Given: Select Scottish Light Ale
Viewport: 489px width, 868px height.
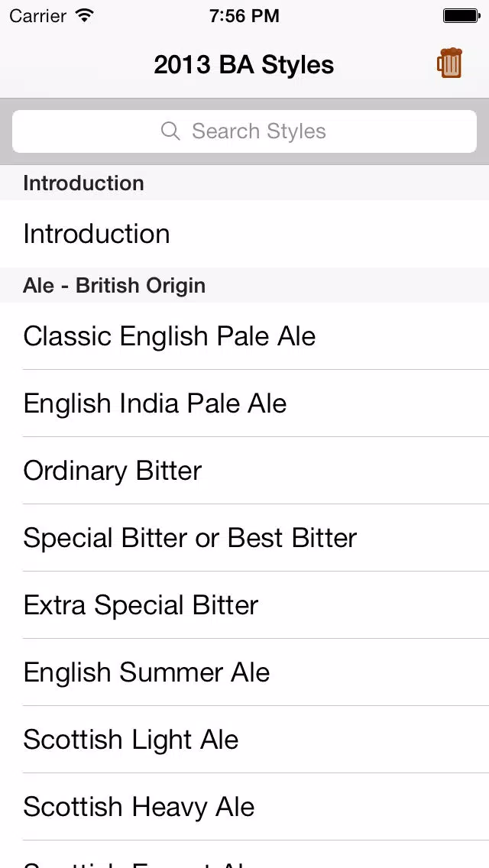Looking at the screenshot, I should pos(244,740).
